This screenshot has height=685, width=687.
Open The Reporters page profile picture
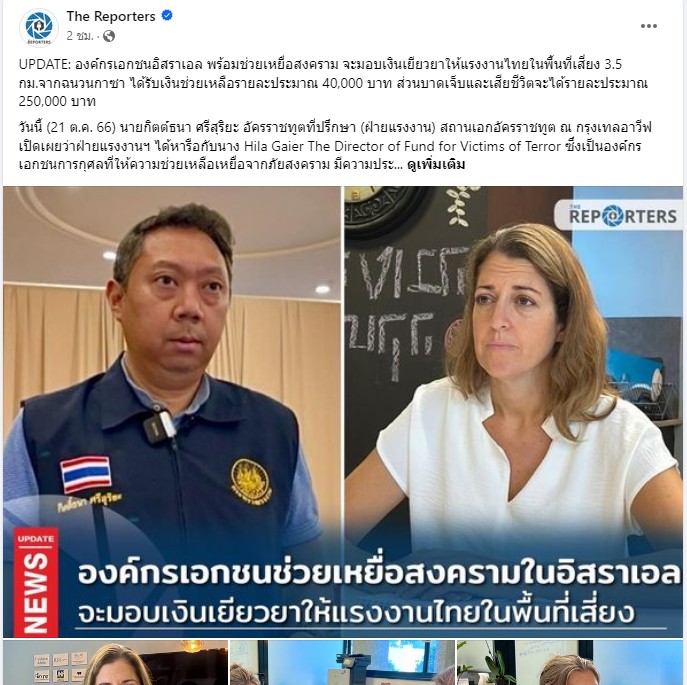click(x=39, y=27)
